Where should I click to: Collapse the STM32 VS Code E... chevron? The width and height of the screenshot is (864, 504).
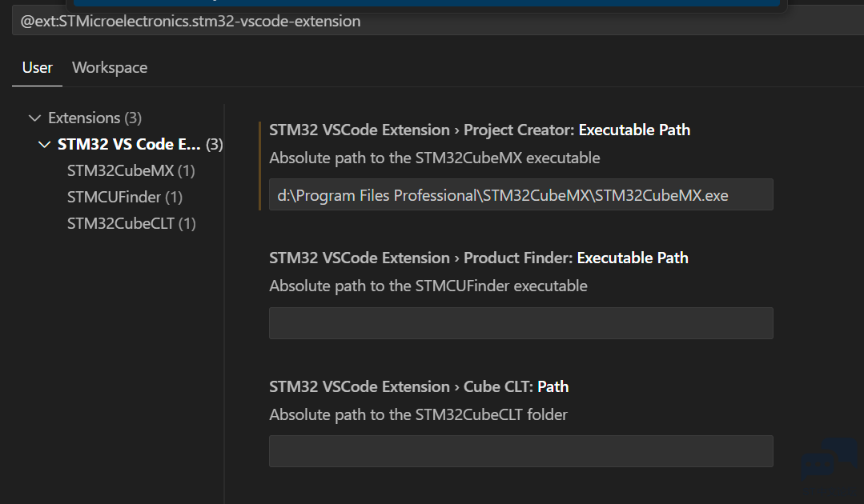tap(44, 144)
